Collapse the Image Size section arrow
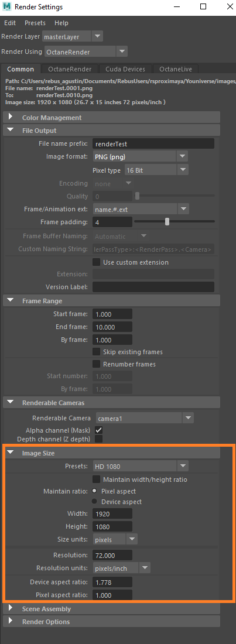Viewport: 236px width, 644px height. [x=11, y=453]
